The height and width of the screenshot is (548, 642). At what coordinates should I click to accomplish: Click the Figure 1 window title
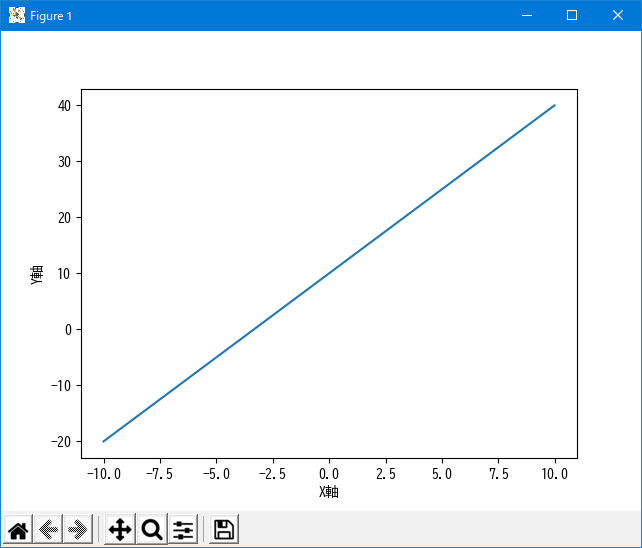51,16
